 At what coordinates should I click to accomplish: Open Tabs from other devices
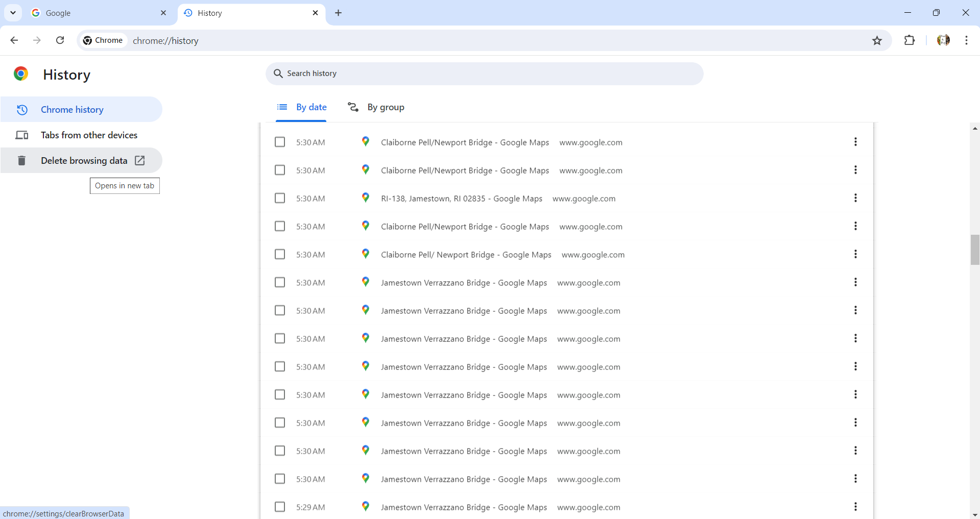pyautogui.click(x=81, y=135)
